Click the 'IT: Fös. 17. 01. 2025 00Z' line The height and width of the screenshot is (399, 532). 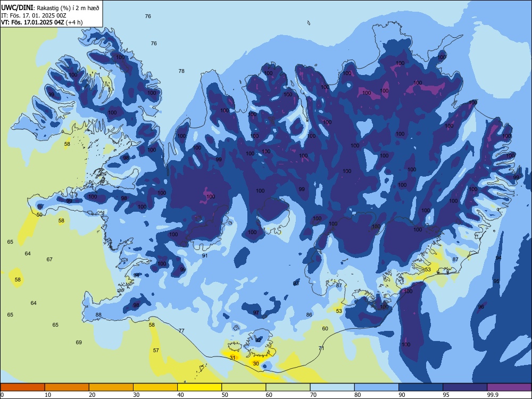pos(34,15)
